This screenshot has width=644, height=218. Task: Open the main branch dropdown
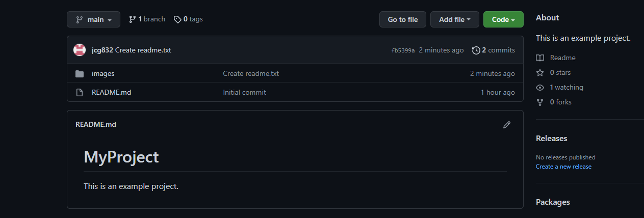coord(94,19)
